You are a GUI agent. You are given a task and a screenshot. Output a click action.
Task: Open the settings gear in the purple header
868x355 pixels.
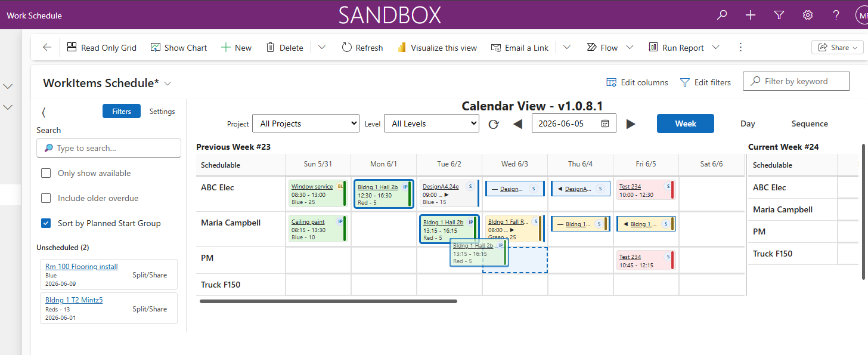coord(808,15)
